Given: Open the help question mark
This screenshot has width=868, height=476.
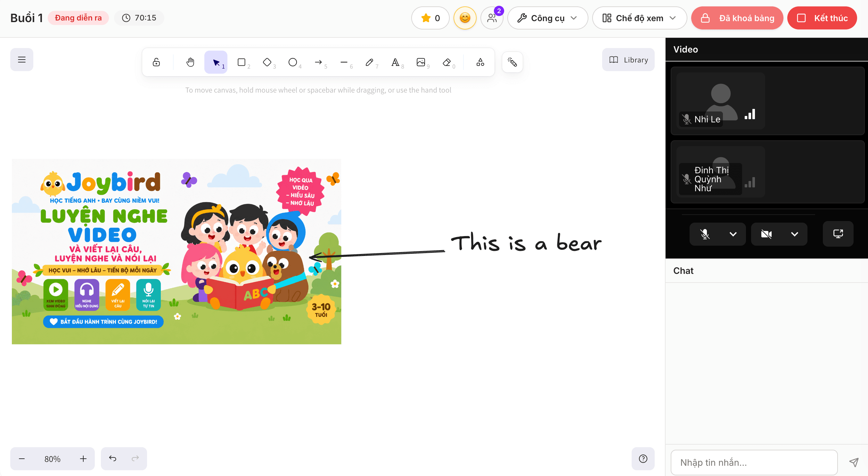Looking at the screenshot, I should (643, 458).
